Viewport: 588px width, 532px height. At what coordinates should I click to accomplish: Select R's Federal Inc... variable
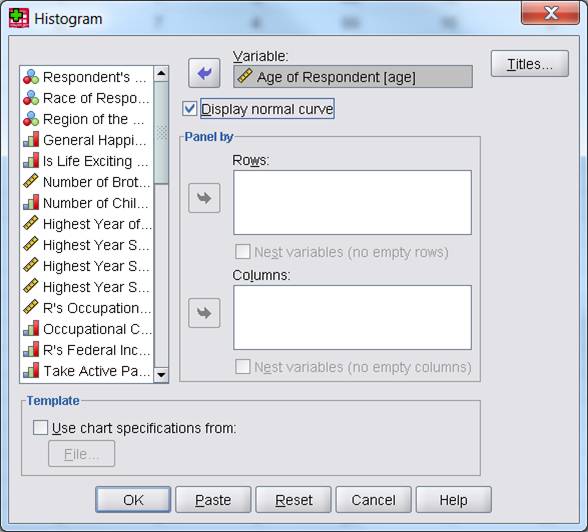tap(96, 350)
